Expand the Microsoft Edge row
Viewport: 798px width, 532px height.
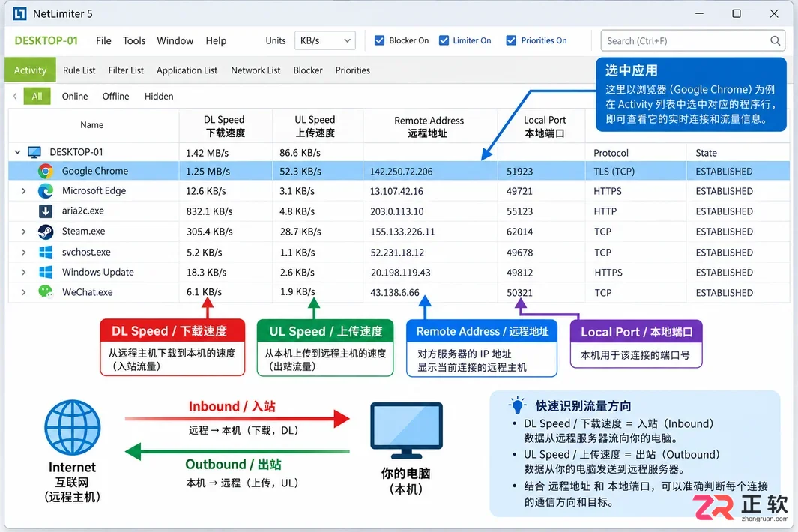23,191
